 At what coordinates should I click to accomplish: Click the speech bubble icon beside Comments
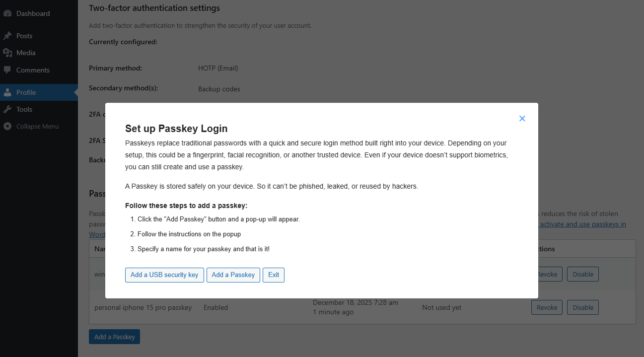(7, 70)
